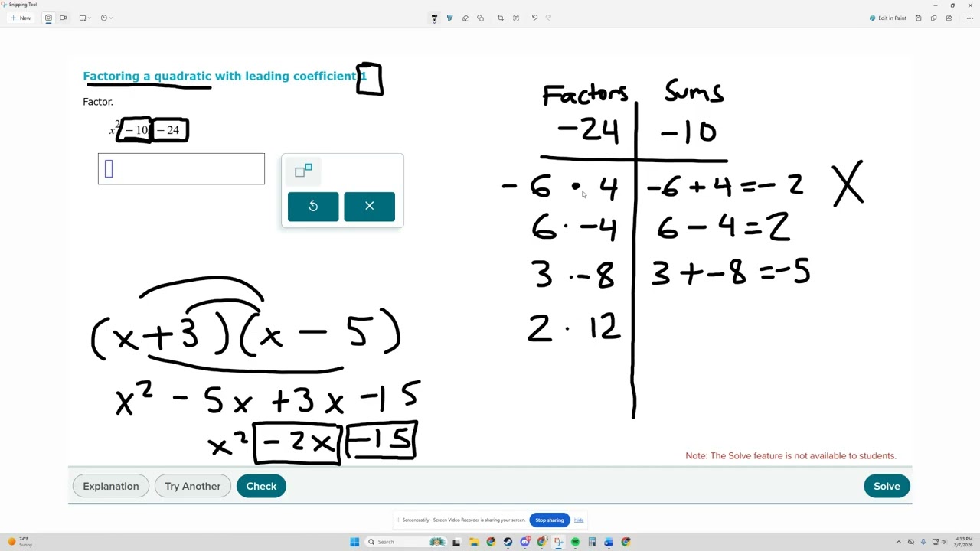Screen dimensions: 980x551
Task: Click the answer input field
Action: (x=181, y=168)
